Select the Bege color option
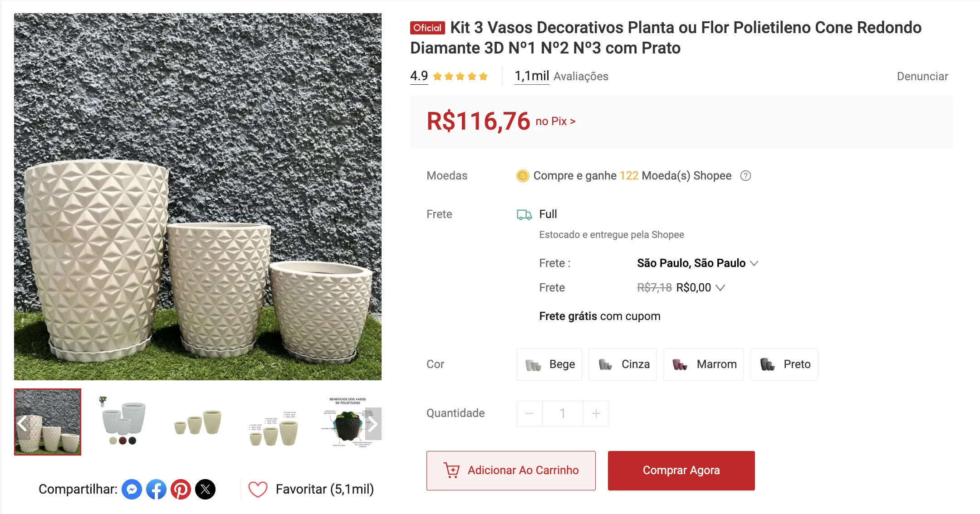Viewport: 980px width, 514px height. tap(549, 364)
